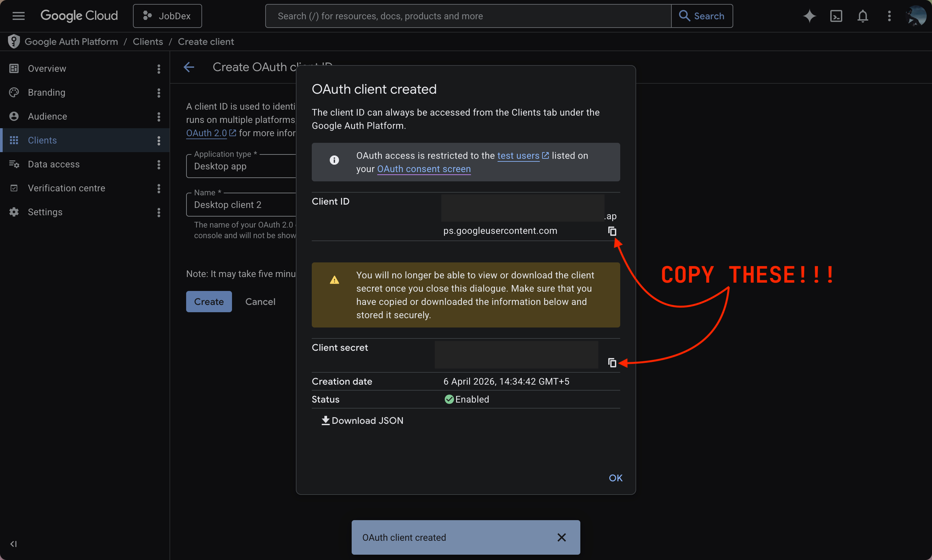Click the Google Cloud logo

click(79, 16)
